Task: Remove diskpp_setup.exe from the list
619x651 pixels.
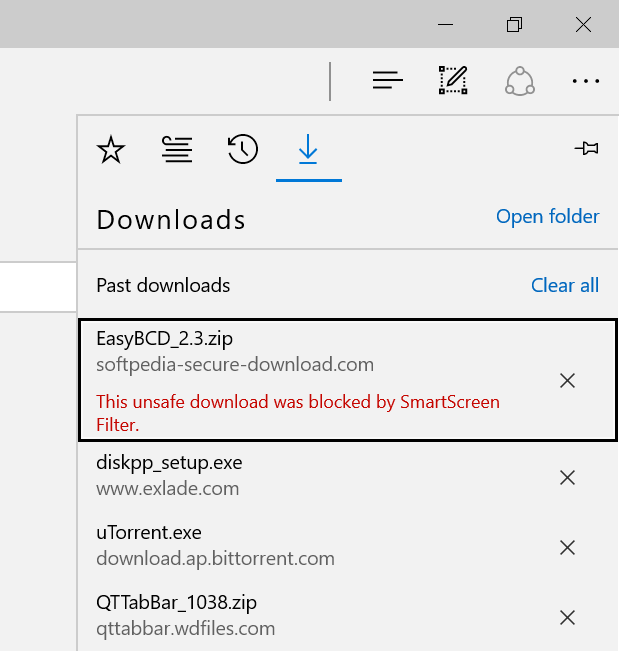Action: click(x=567, y=477)
